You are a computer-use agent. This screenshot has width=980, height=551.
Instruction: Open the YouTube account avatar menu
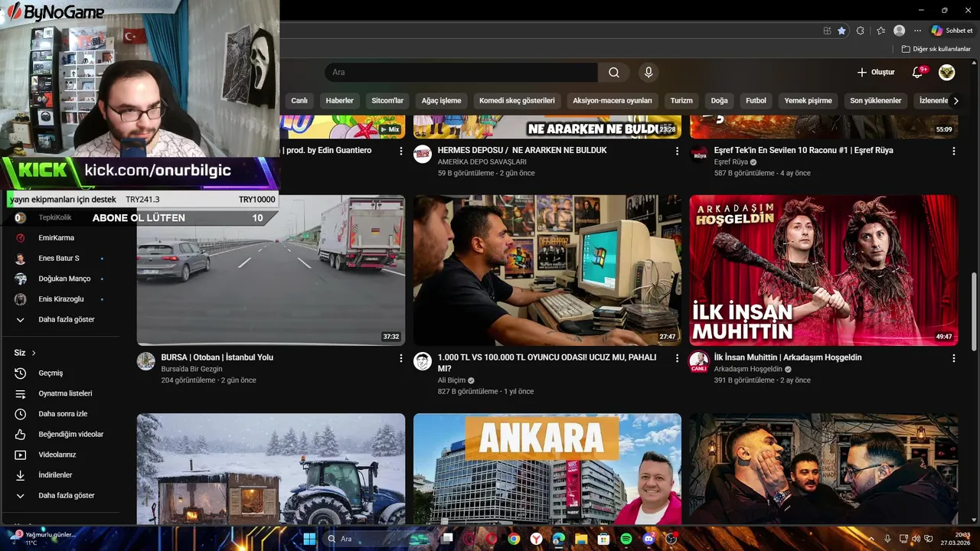947,73
